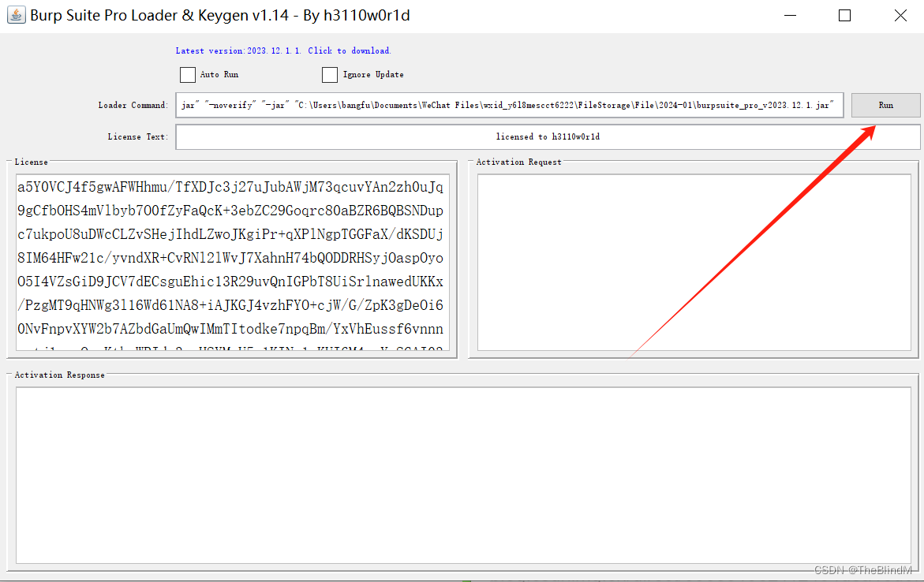Maximize the Keygen window
The image size is (924, 582).
tap(844, 15)
